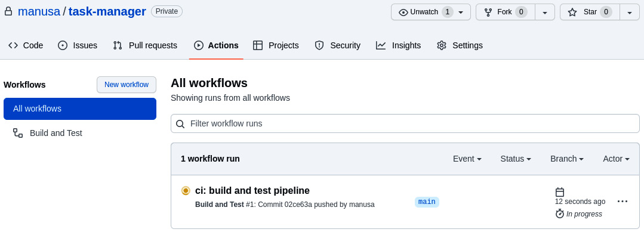Click the search magnifier icon in filter
This screenshot has height=232, width=644.
point(180,123)
